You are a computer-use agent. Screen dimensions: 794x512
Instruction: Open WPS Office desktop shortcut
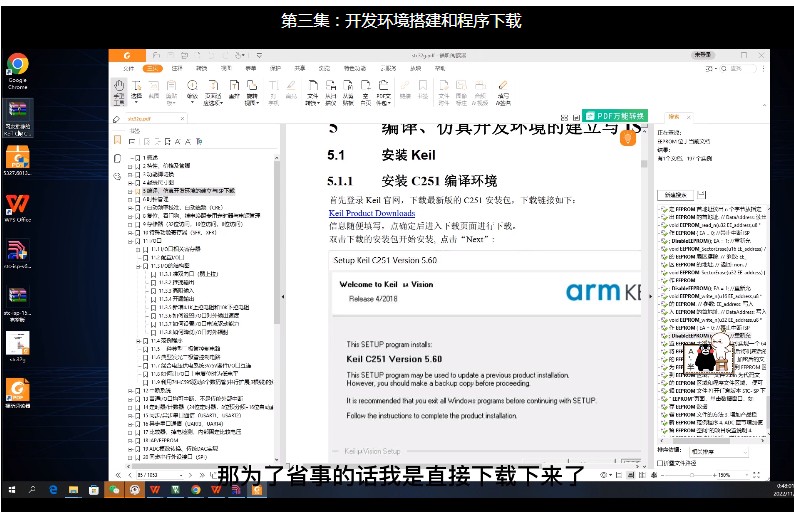tap(18, 208)
